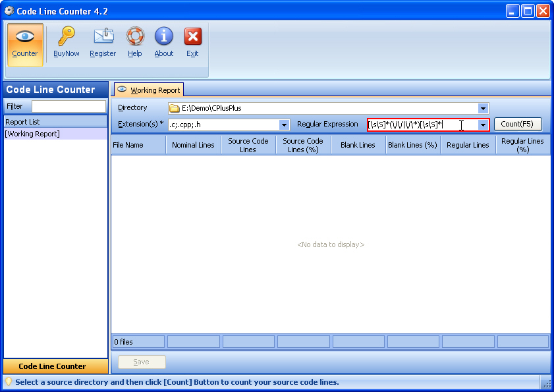
Task: Click the Register envelope icon
Action: click(103, 36)
